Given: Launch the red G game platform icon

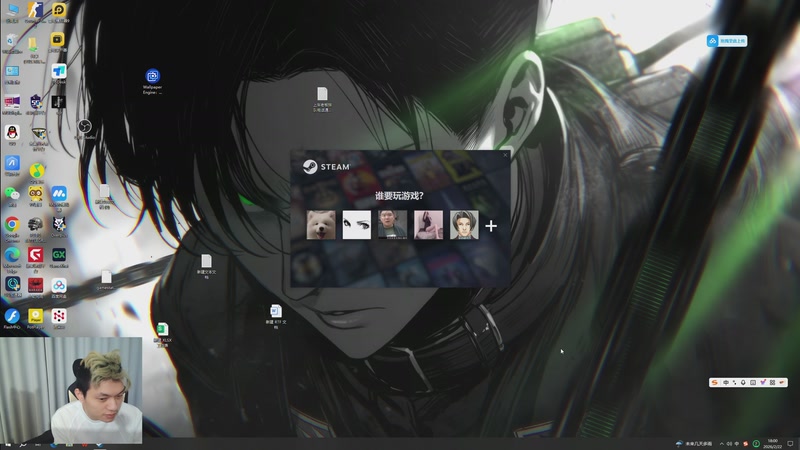Looking at the screenshot, I should (x=35, y=258).
